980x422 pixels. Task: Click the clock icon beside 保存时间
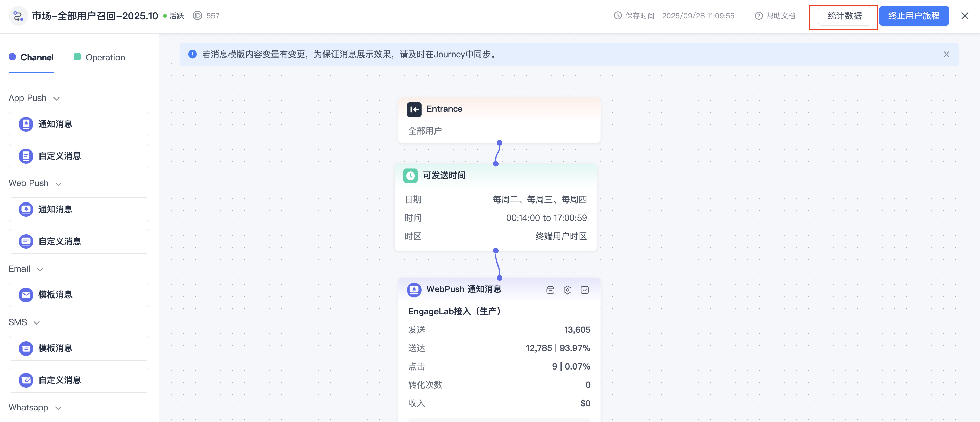(x=618, y=16)
